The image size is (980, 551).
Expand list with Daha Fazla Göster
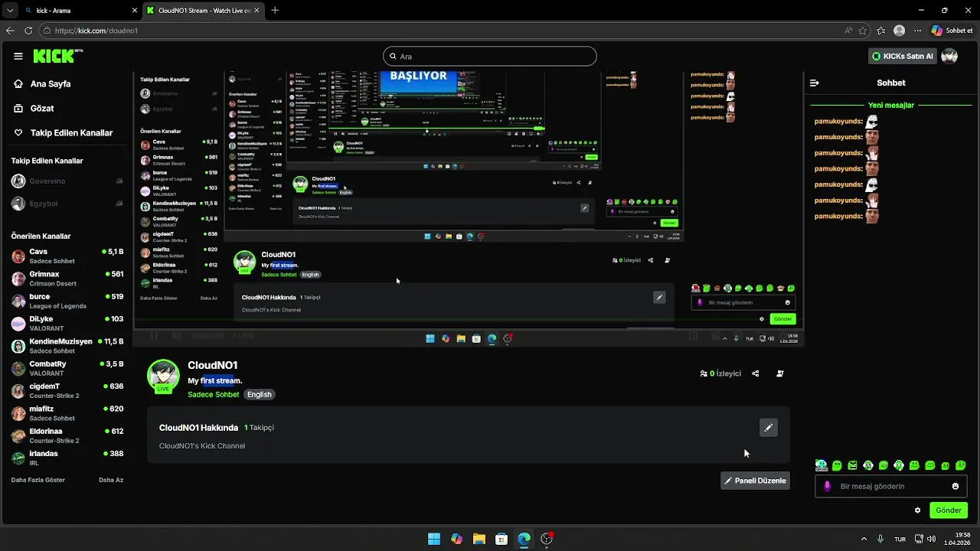coord(38,480)
